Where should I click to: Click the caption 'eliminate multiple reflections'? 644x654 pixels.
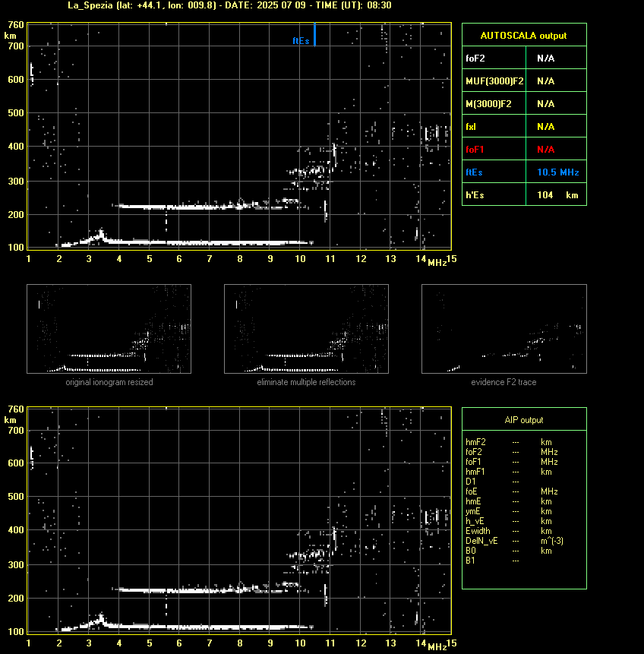(306, 382)
